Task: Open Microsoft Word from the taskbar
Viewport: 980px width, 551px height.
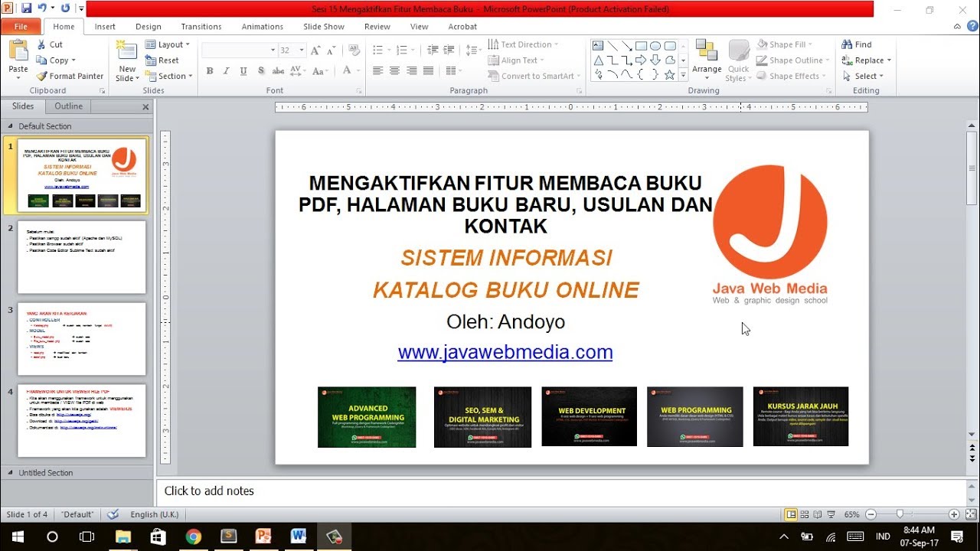Action: coord(299,536)
